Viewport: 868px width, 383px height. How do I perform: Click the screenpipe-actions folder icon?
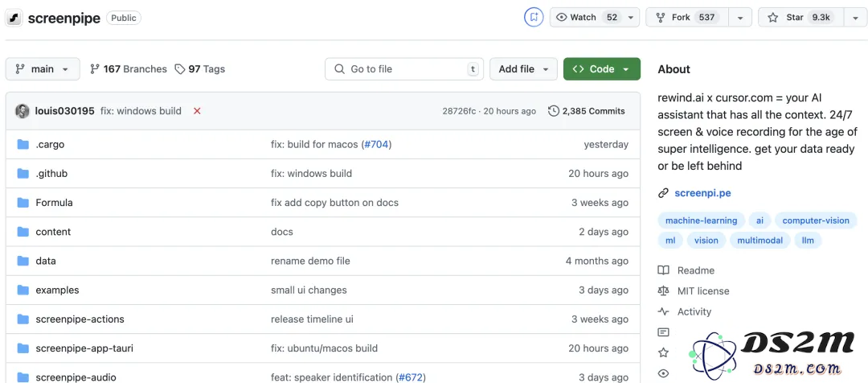coord(23,319)
